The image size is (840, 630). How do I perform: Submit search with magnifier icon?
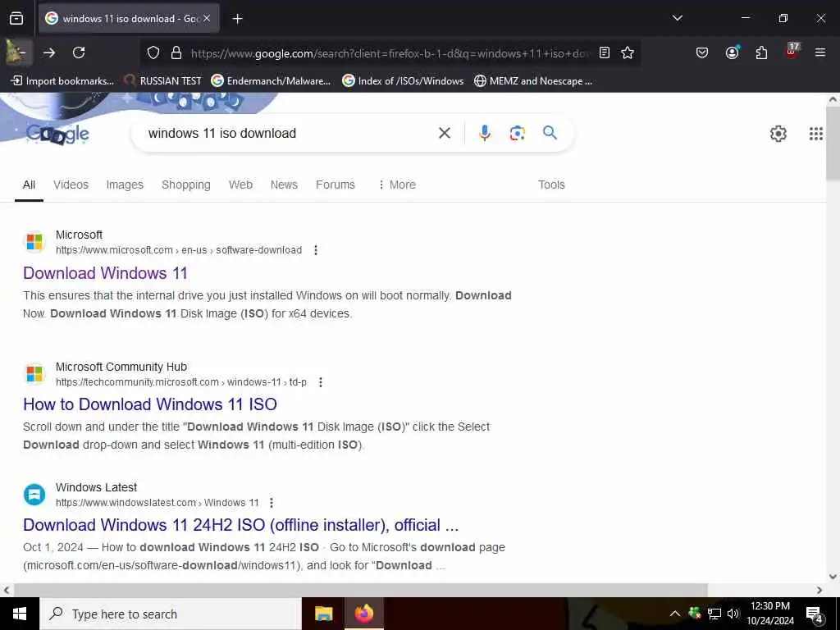pos(550,133)
